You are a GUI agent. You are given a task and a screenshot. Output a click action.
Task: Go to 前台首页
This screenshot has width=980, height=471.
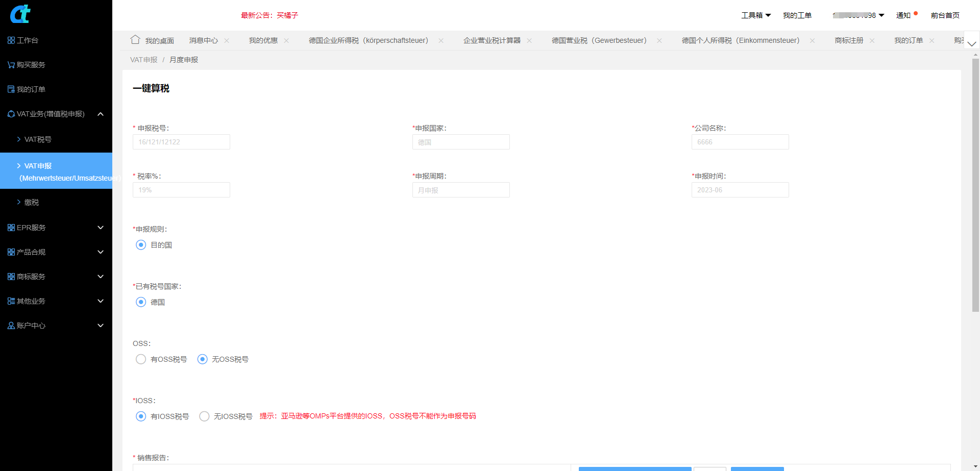945,15
